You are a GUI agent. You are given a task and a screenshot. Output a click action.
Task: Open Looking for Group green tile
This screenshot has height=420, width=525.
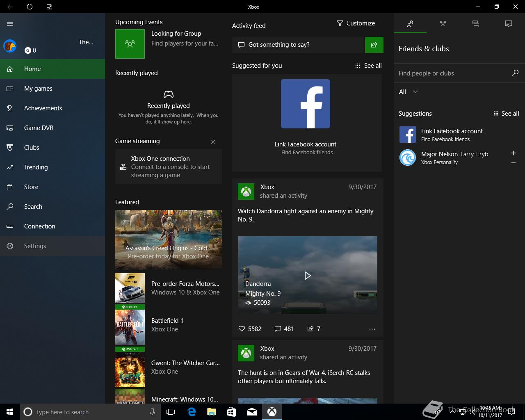point(130,44)
